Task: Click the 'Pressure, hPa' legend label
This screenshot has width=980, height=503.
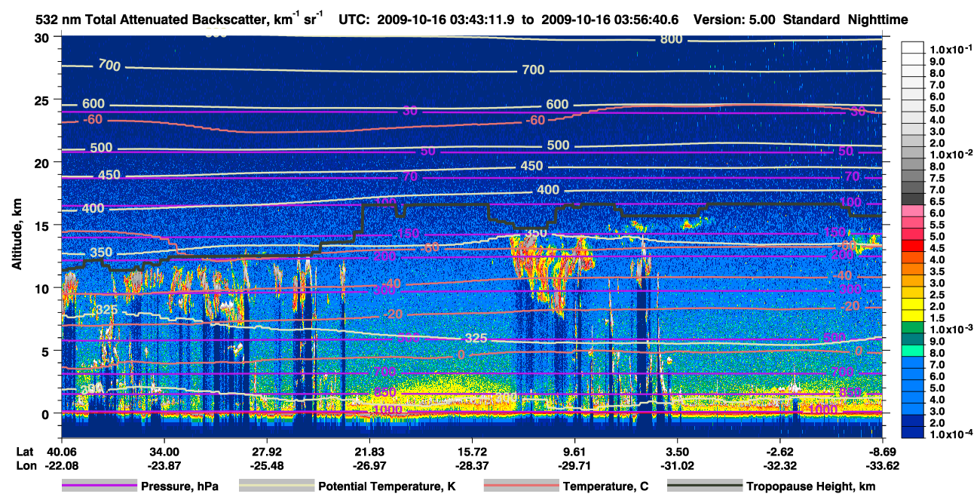Action: 179,486
